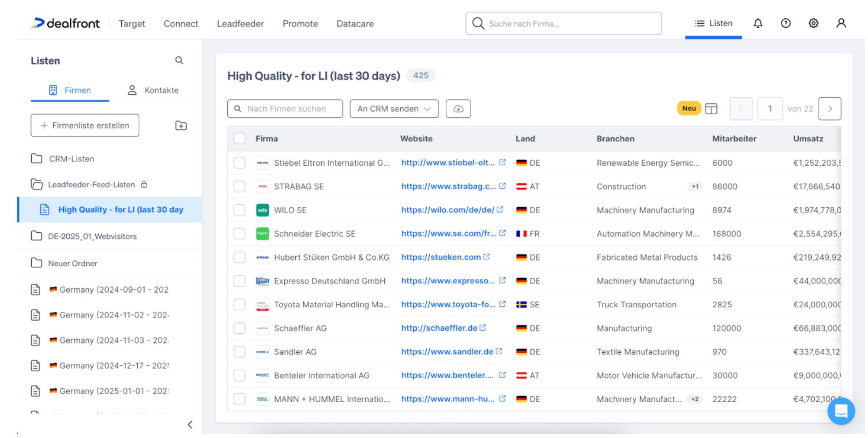Tick the MANN + HUMMEL checkbox
This screenshot has height=438, width=868.
[240, 399]
